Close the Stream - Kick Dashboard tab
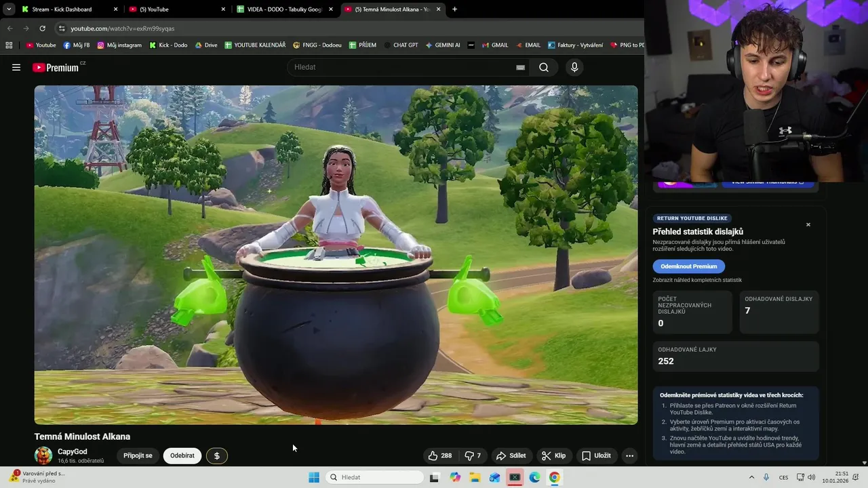 [115, 9]
